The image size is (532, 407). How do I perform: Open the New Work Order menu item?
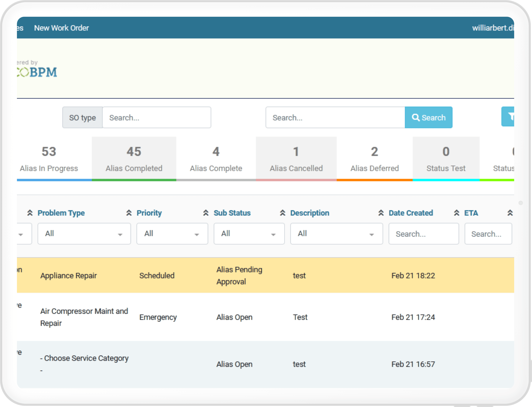coord(61,28)
